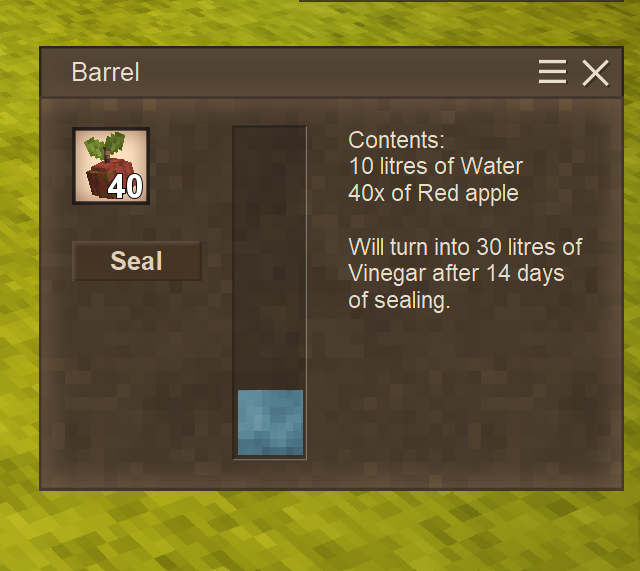640x571 pixels.
Task: Click the grass to the left of dialog
Action: 19,265
